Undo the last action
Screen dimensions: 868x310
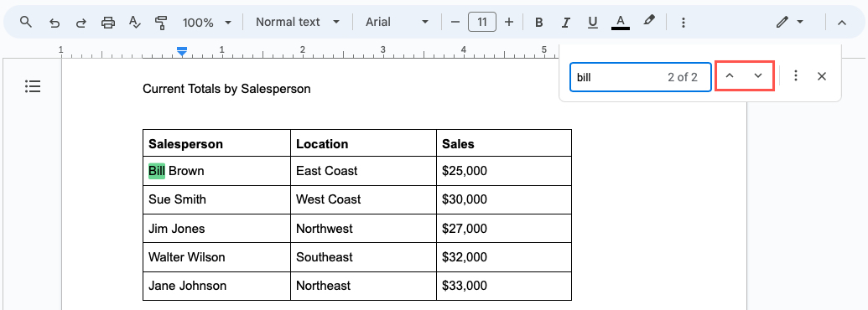tap(55, 23)
